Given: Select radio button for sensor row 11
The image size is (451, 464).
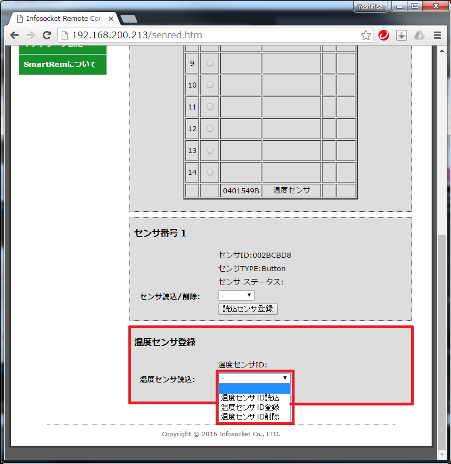Looking at the screenshot, I should click(210, 107).
